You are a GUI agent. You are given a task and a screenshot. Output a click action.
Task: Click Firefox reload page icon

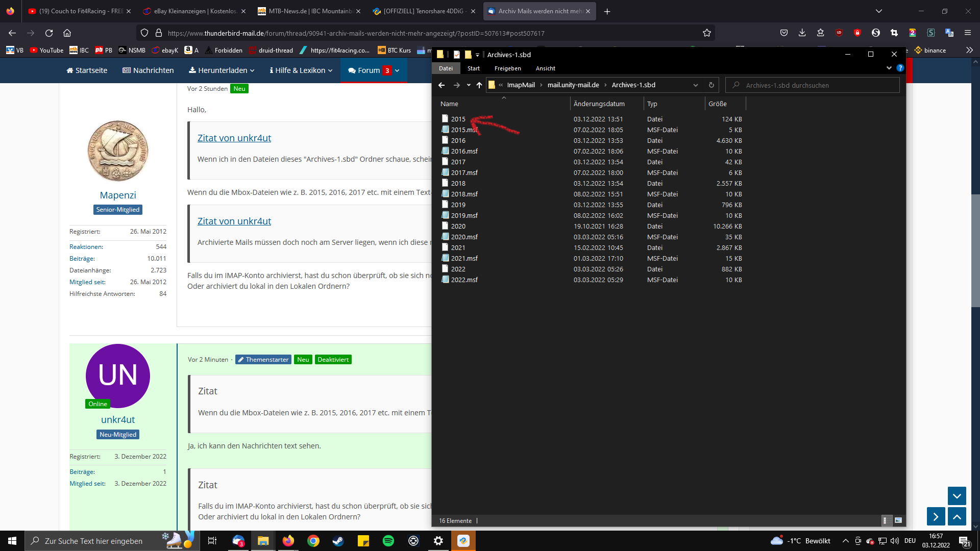[x=49, y=33]
